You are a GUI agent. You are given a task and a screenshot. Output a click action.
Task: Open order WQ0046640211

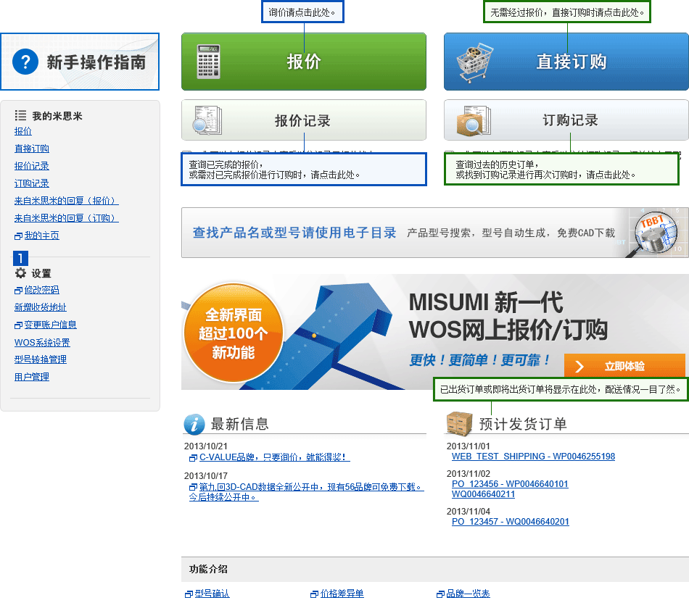[483, 494]
